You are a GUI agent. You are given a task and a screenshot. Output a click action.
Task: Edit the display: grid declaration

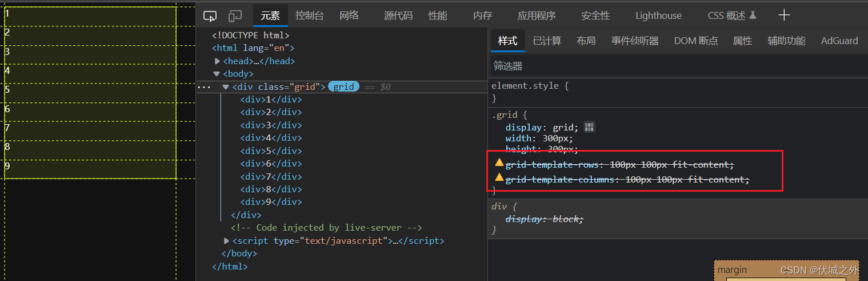[542, 128]
